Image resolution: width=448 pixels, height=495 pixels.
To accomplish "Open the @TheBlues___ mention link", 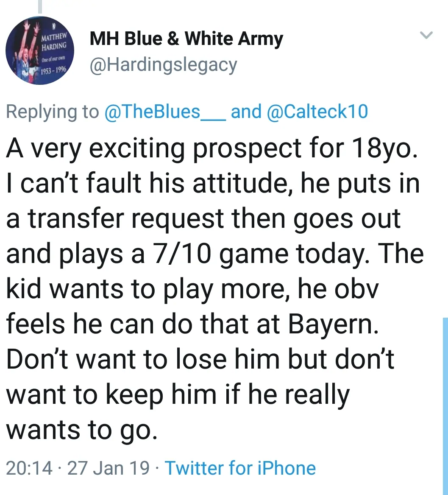I will click(x=165, y=111).
